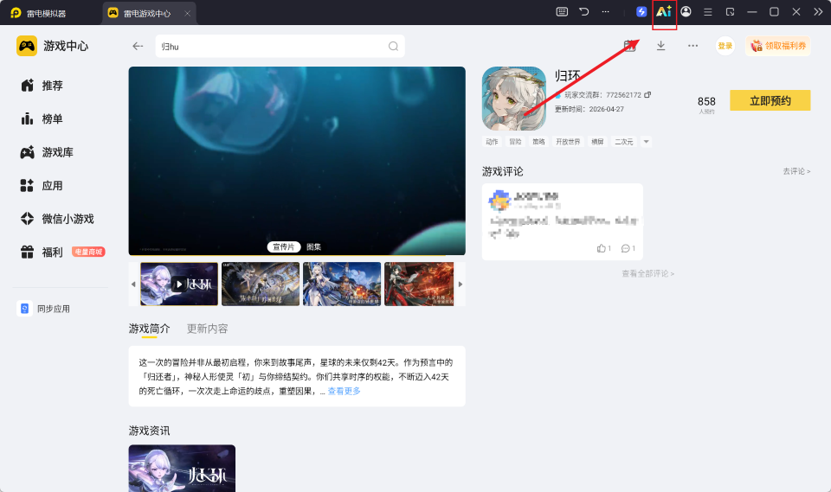Click the 策略 tag
The height and width of the screenshot is (492, 831).
pyautogui.click(x=538, y=142)
